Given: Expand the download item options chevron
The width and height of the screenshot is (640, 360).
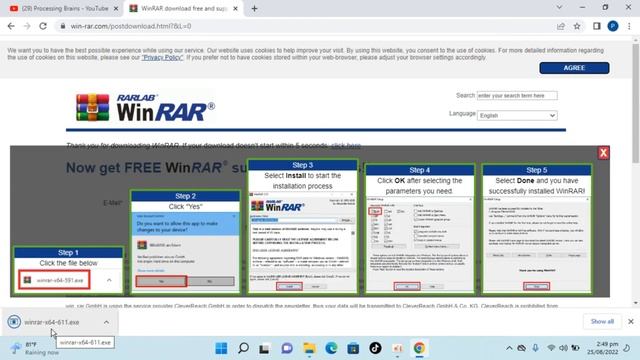Looking at the screenshot, I should pyautogui.click(x=106, y=322).
